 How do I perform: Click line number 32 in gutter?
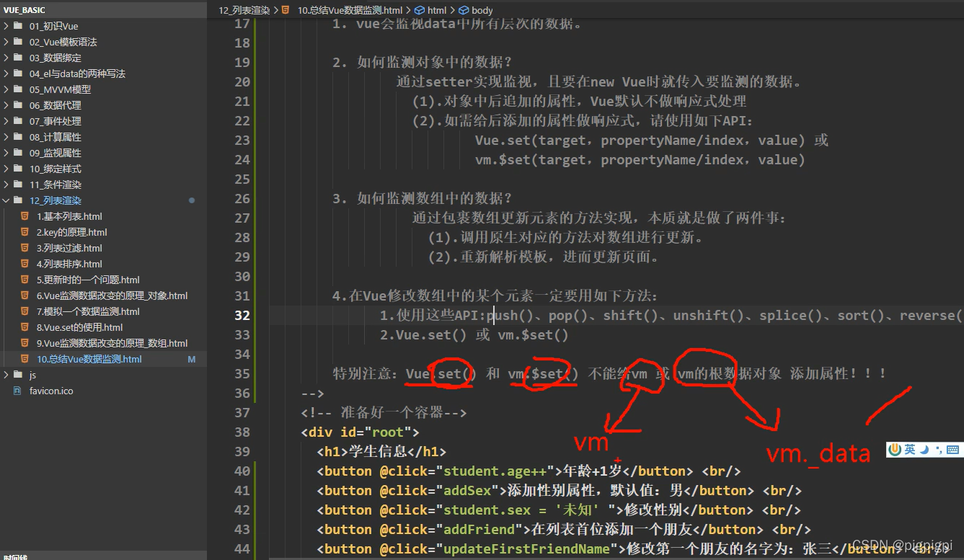click(x=242, y=315)
